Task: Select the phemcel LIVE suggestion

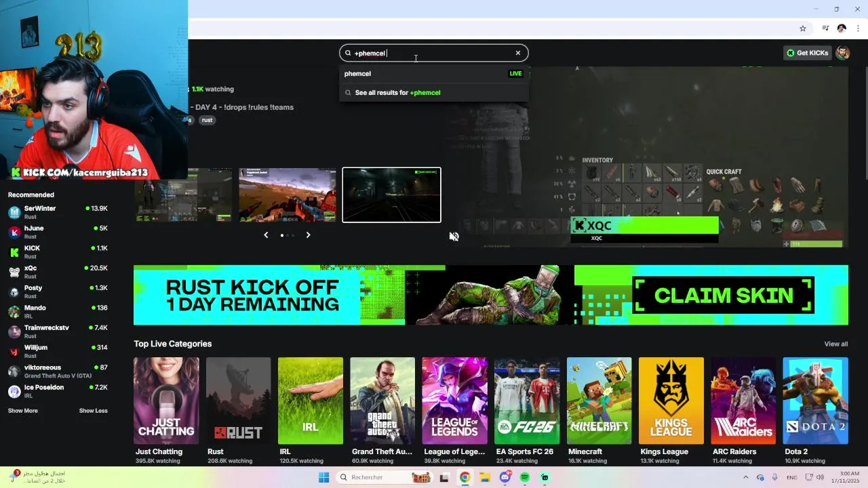Action: (433, 73)
